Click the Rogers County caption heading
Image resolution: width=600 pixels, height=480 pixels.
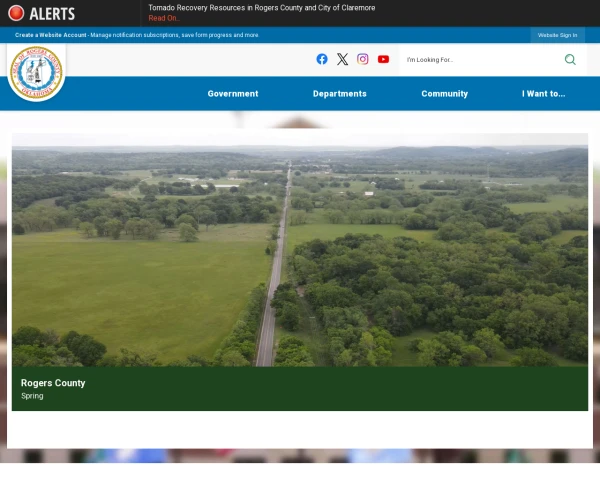(x=53, y=383)
